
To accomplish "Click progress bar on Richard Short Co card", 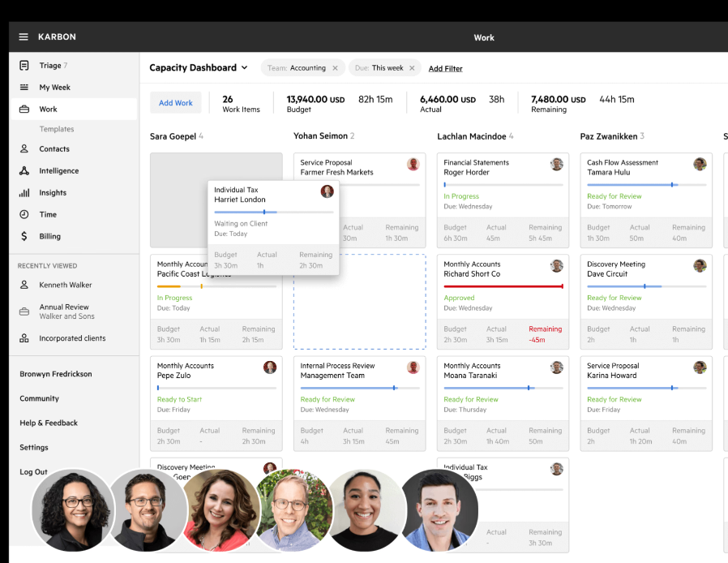I will 503,286.
